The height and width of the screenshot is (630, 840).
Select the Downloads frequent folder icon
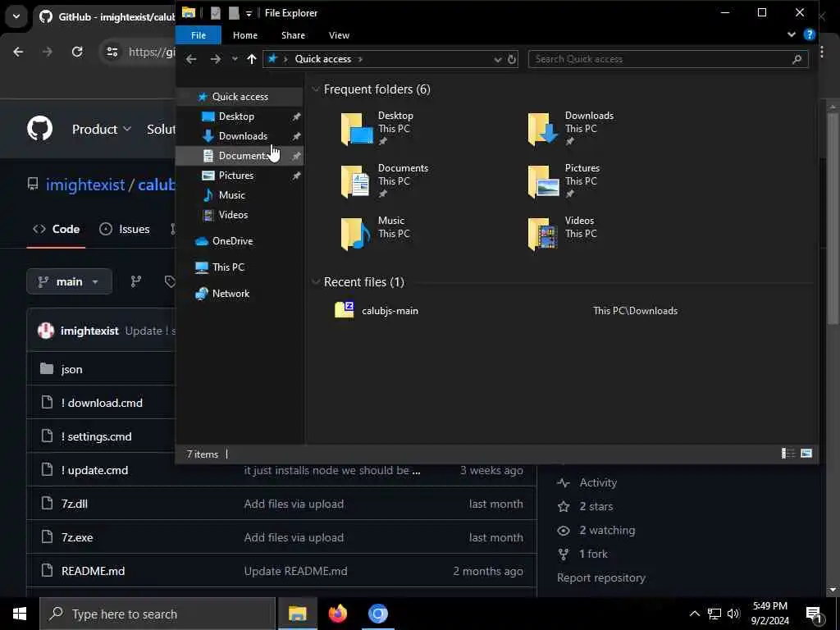[x=543, y=129]
